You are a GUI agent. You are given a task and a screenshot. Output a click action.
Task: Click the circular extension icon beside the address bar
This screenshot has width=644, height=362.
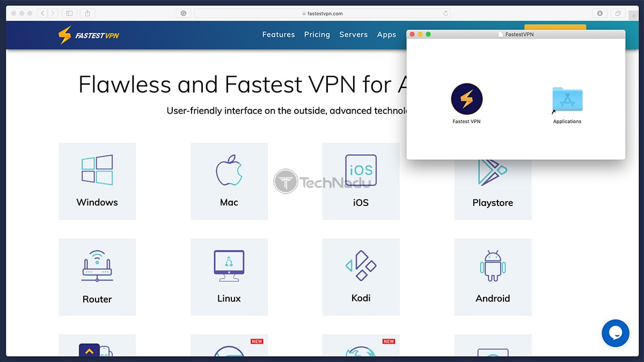pos(184,13)
